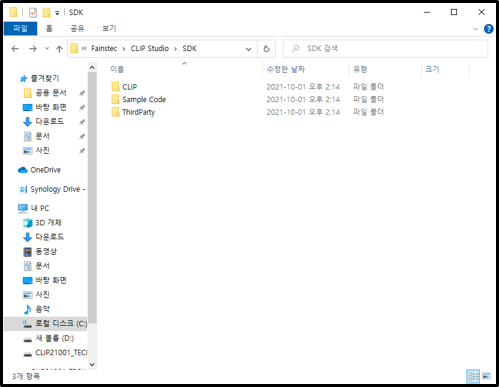Select 새 볼륨 (D:) drive

click(x=54, y=338)
